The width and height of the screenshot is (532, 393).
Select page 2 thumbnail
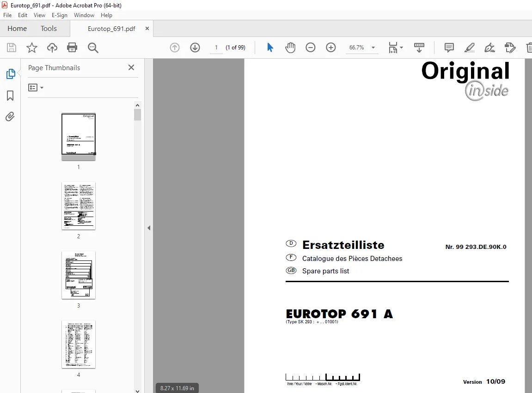(x=79, y=206)
